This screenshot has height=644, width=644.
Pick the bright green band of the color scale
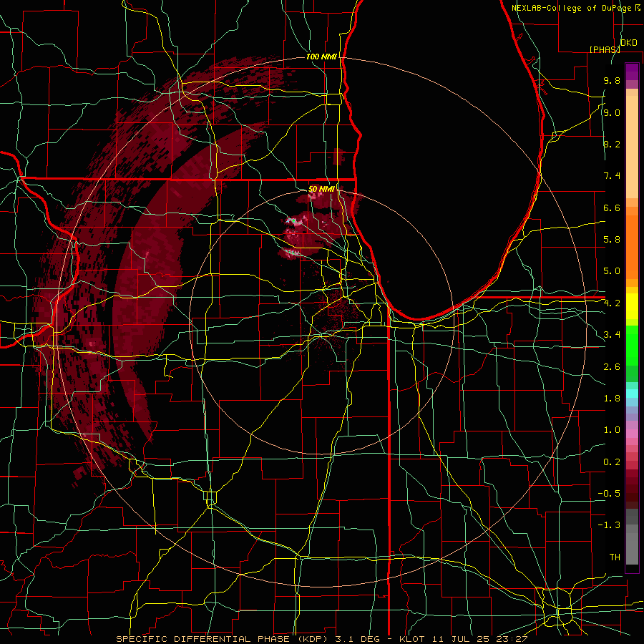632,345
